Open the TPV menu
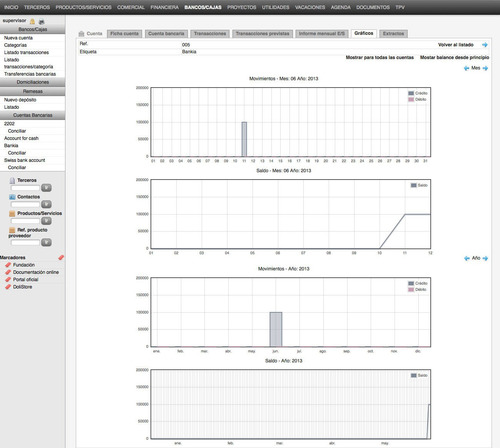The height and width of the screenshot is (448, 500). [400, 7]
